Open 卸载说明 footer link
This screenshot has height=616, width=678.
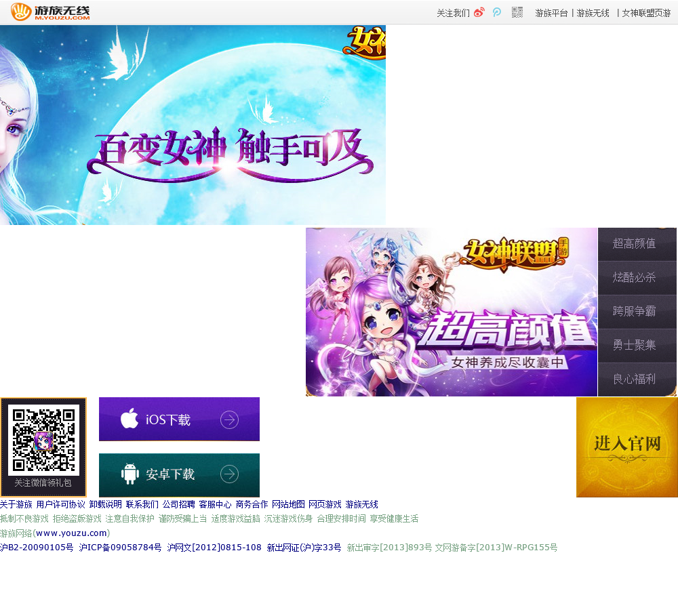106,504
